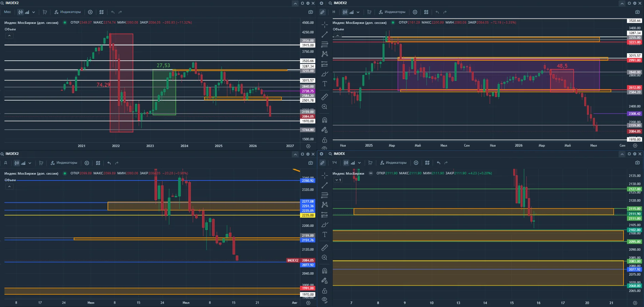Image resolution: width=644 pixels, height=307 pixels.
Task: Click zoom-in tool in hourly IMOEX chart
Action: pos(325,258)
